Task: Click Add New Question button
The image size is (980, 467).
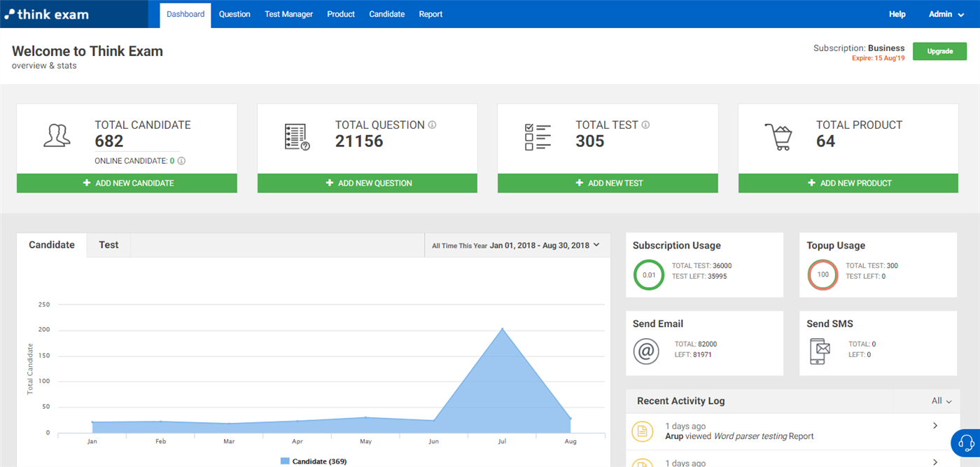Action: [367, 183]
